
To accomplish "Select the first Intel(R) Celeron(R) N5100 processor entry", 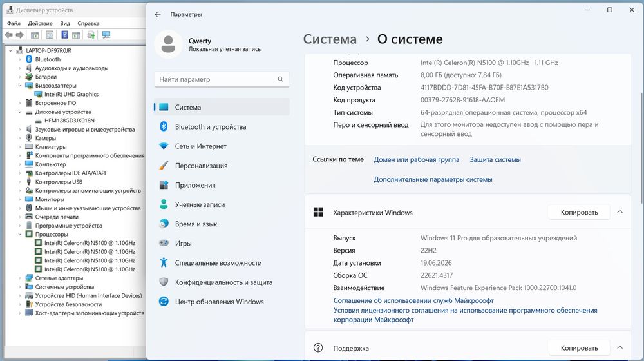I will point(90,243).
